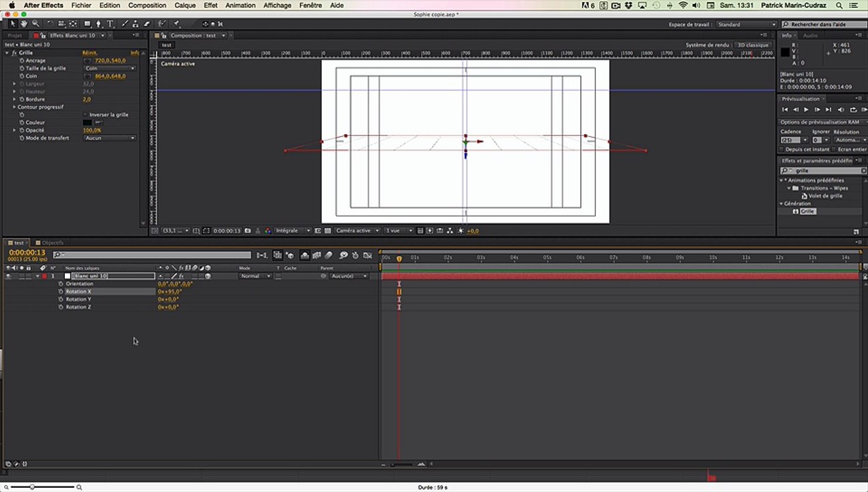Image resolution: width=868 pixels, height=492 pixels.
Task: Select the Hand tool
Action: 24,24
